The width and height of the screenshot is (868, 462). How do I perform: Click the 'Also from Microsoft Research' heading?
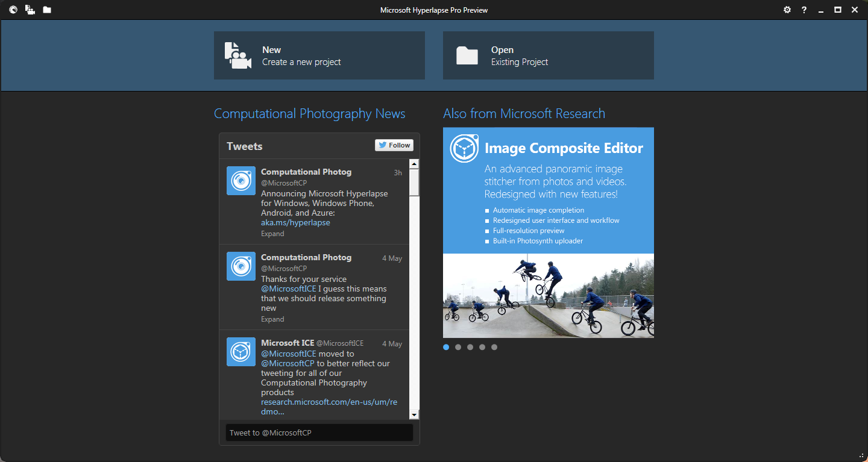click(x=524, y=114)
